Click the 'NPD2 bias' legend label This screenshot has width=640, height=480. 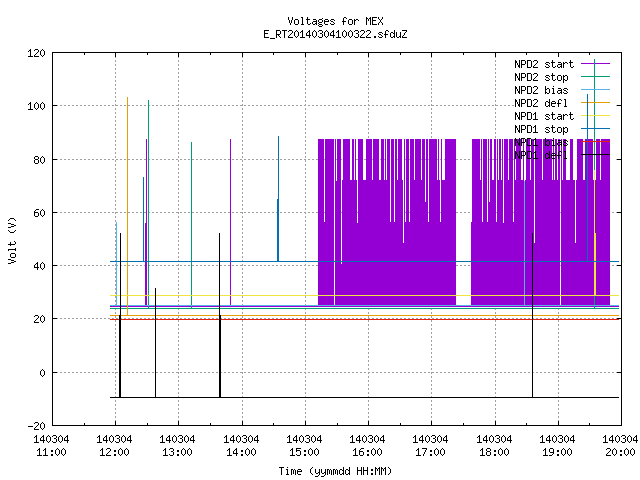[x=541, y=90]
